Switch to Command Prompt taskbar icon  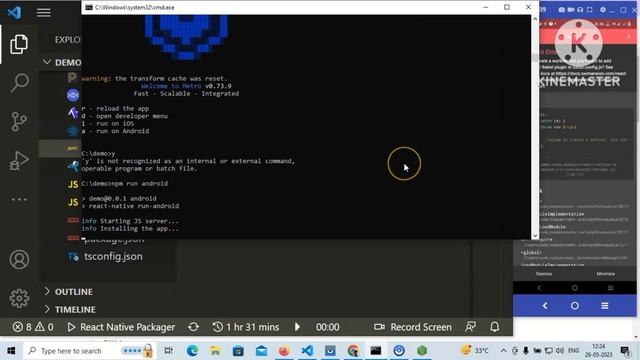click(x=376, y=351)
